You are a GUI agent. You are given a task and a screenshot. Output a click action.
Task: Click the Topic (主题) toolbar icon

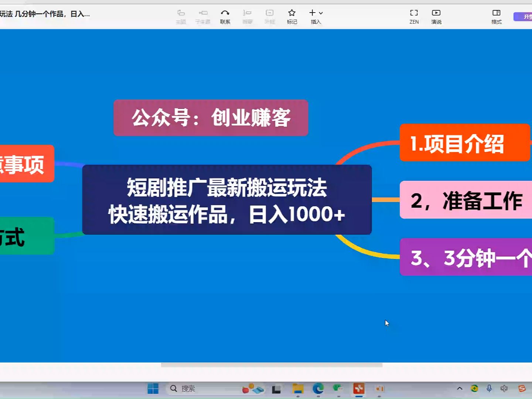(181, 17)
